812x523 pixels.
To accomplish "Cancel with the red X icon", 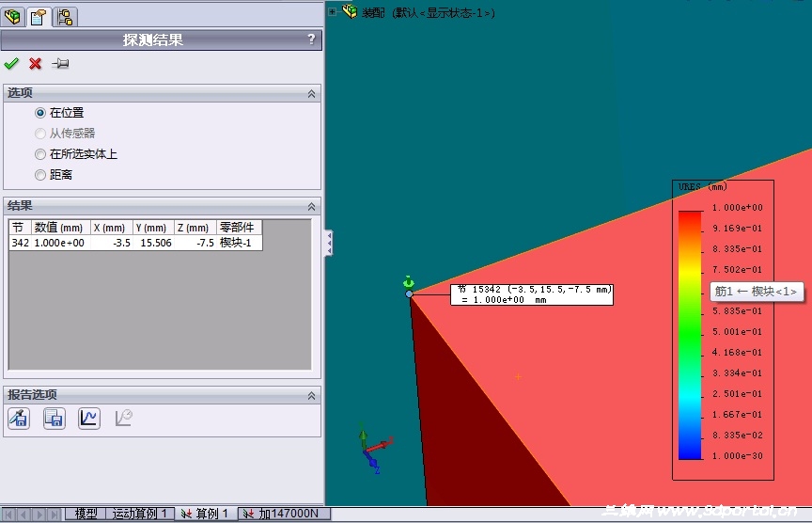I will pos(35,63).
